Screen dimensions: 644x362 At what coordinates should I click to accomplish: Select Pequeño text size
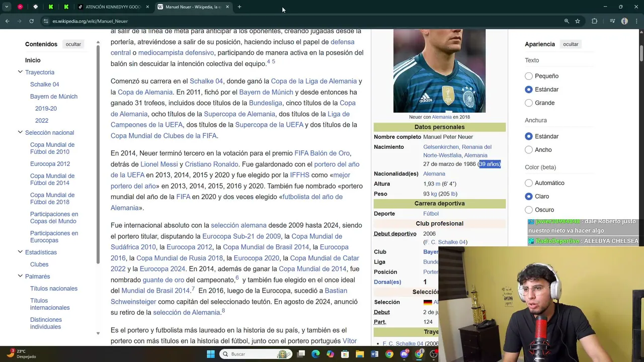click(x=529, y=76)
